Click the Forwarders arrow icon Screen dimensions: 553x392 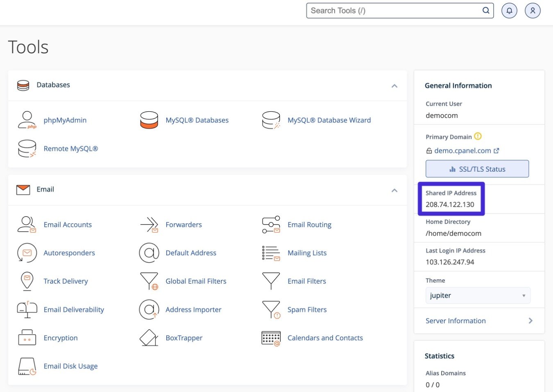149,224
